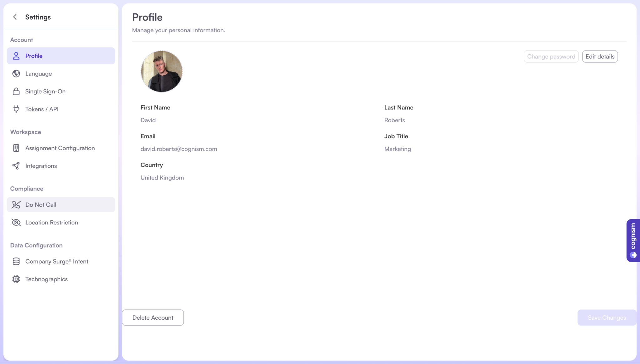640x364 pixels.
Task: Click the Tokens / API plug icon
Action: click(16, 109)
